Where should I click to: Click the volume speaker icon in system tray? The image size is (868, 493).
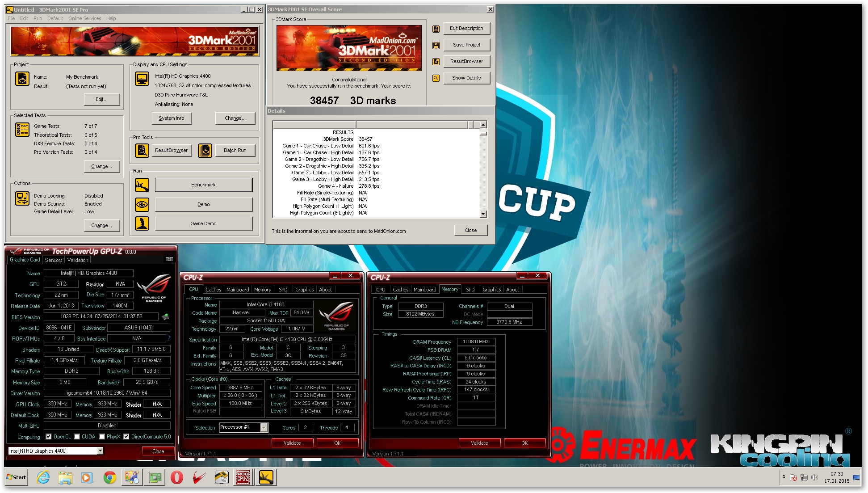click(x=814, y=477)
